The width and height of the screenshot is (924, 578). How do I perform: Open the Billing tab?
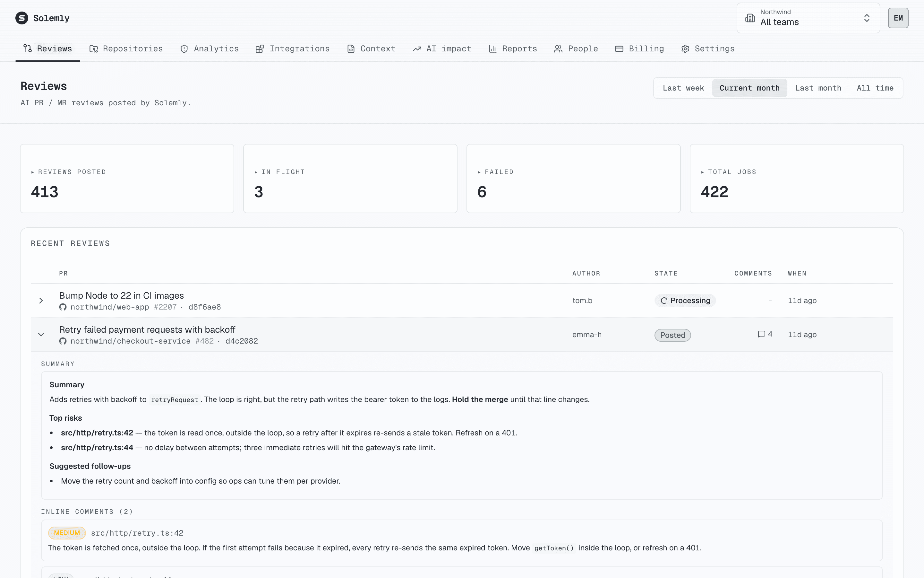point(639,49)
